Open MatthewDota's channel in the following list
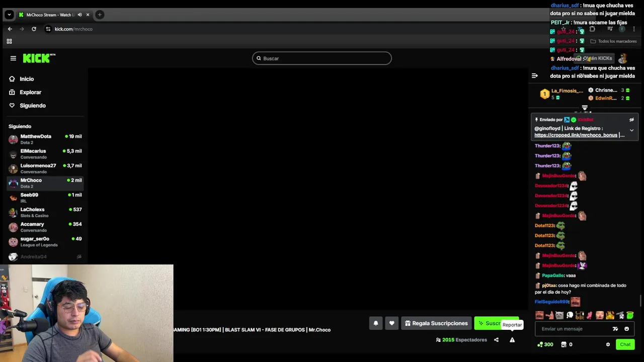 [45, 139]
